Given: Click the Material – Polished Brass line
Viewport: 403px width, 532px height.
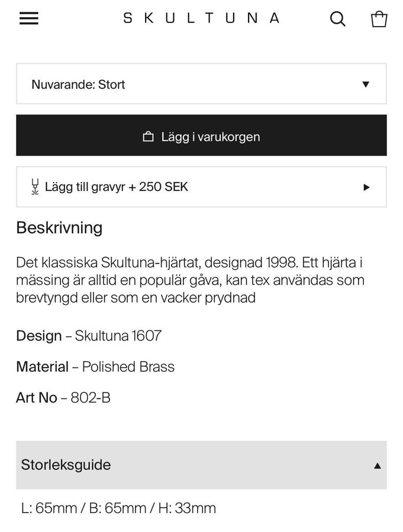Looking at the screenshot, I should pos(95,366).
